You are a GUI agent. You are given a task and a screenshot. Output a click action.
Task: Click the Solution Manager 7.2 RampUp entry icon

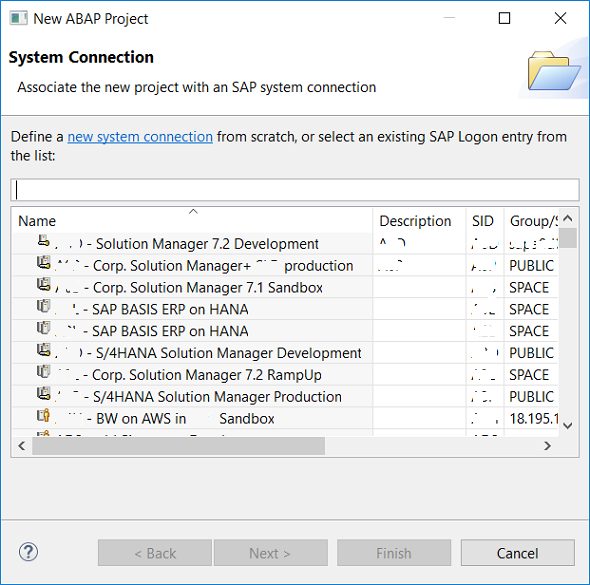pyautogui.click(x=44, y=372)
